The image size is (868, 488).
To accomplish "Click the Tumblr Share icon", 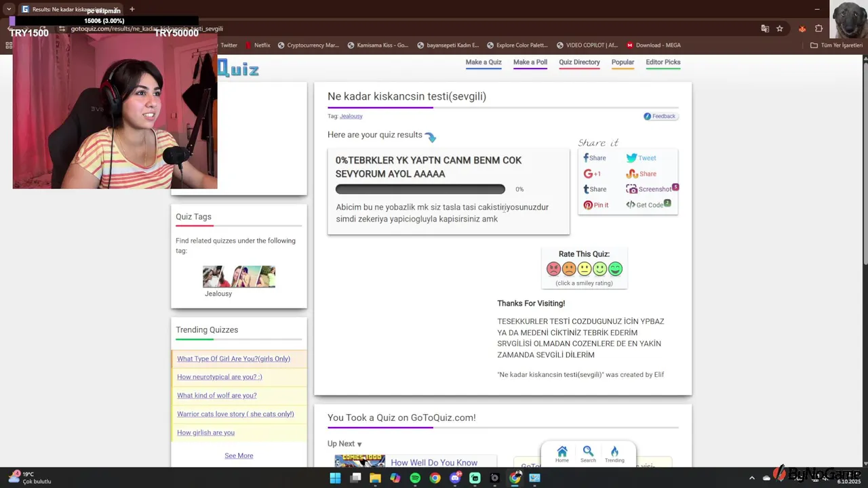I will (587, 189).
